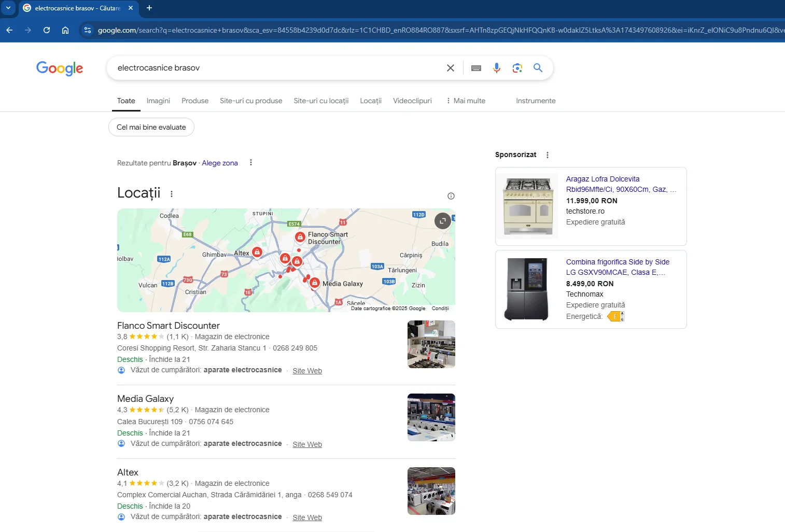This screenshot has height=532, width=785.
Task: Expand the map to full view
Action: [x=442, y=221]
